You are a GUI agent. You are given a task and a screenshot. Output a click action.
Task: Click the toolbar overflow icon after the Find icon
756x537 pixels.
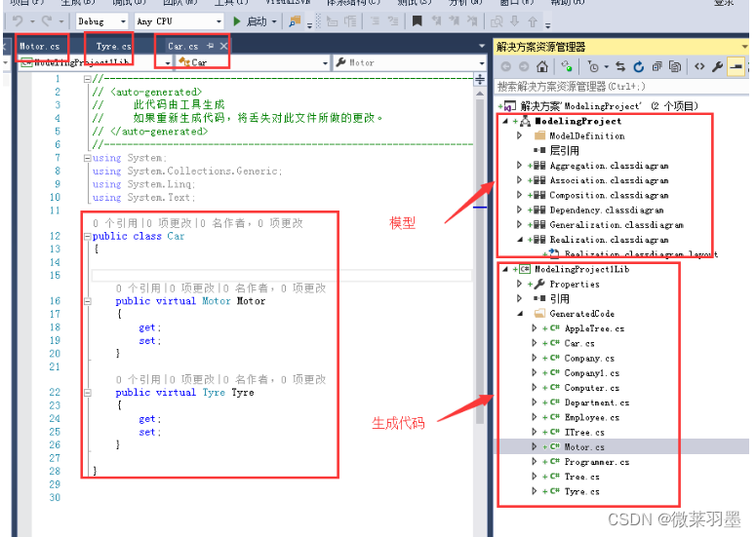309,25
